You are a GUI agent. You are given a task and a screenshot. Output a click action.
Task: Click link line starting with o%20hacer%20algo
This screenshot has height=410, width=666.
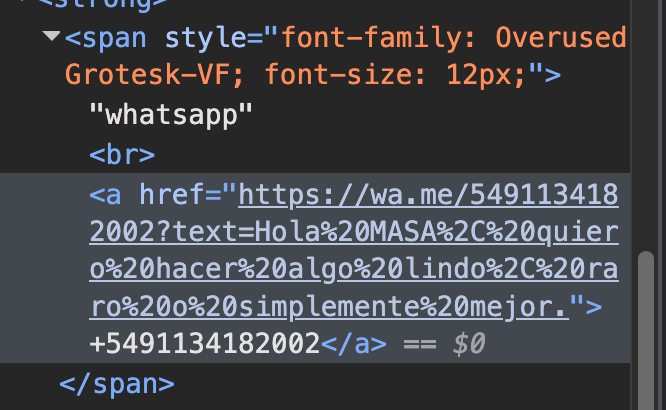(x=353, y=268)
